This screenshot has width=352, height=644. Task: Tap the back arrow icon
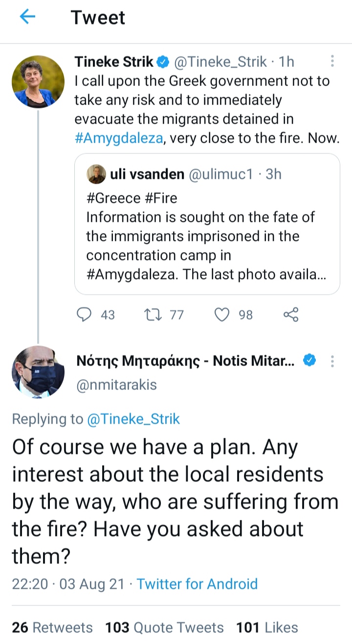(x=27, y=18)
